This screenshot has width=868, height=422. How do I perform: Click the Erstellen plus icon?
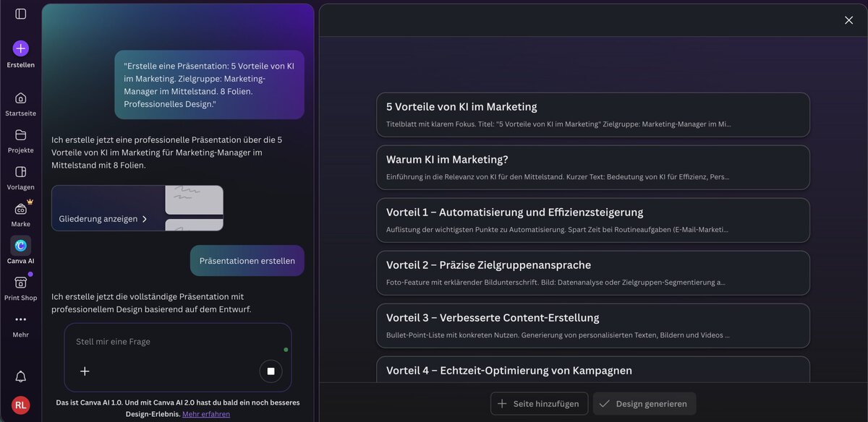[x=20, y=49]
